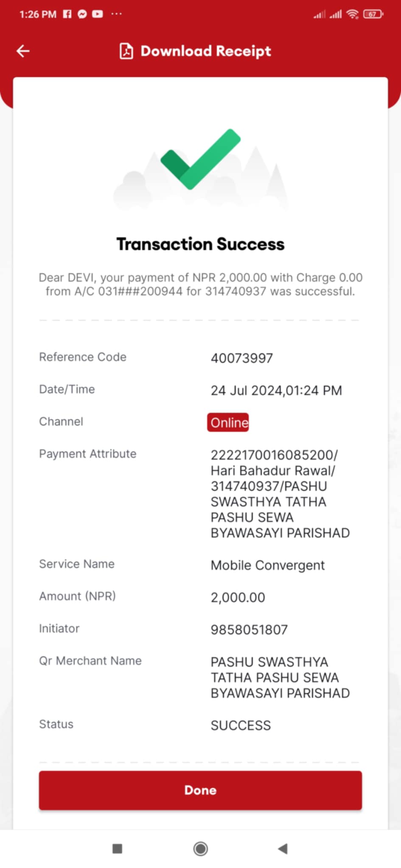Tap the Facebook notification icon in status bar
This screenshot has height=868, width=401.
point(67,14)
